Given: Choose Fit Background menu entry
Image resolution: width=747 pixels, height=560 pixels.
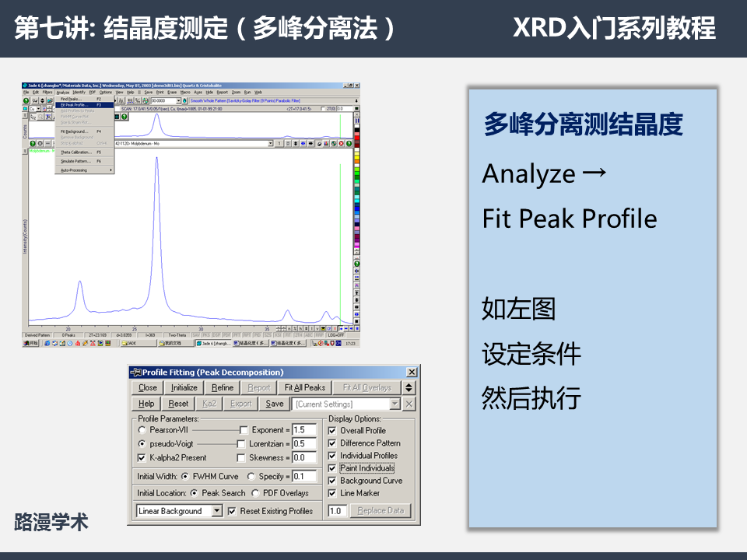Looking at the screenshot, I should pos(85,131).
